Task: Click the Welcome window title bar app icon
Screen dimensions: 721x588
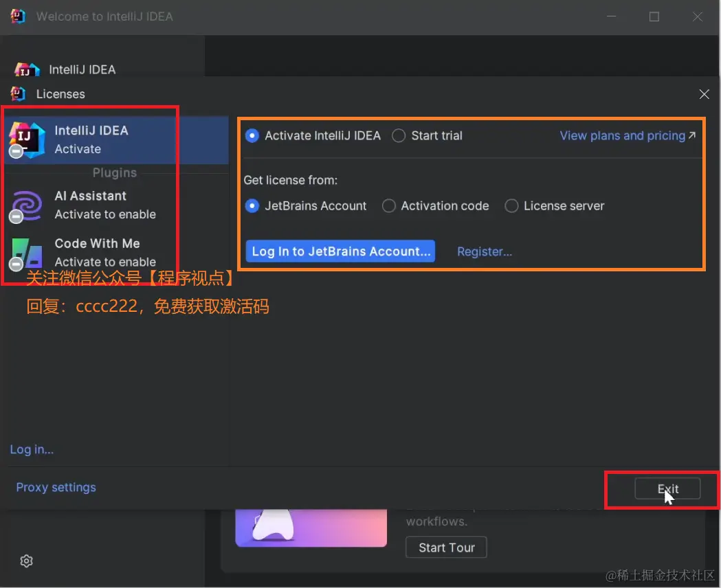Action: click(x=18, y=16)
